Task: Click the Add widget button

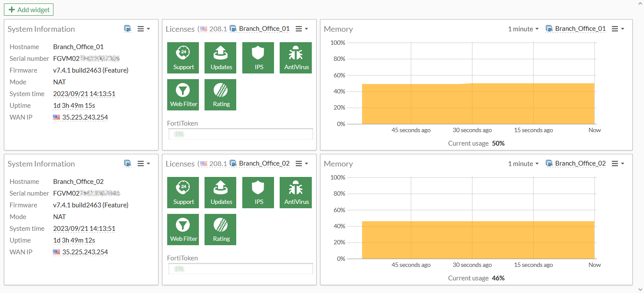Action: pyautogui.click(x=29, y=10)
